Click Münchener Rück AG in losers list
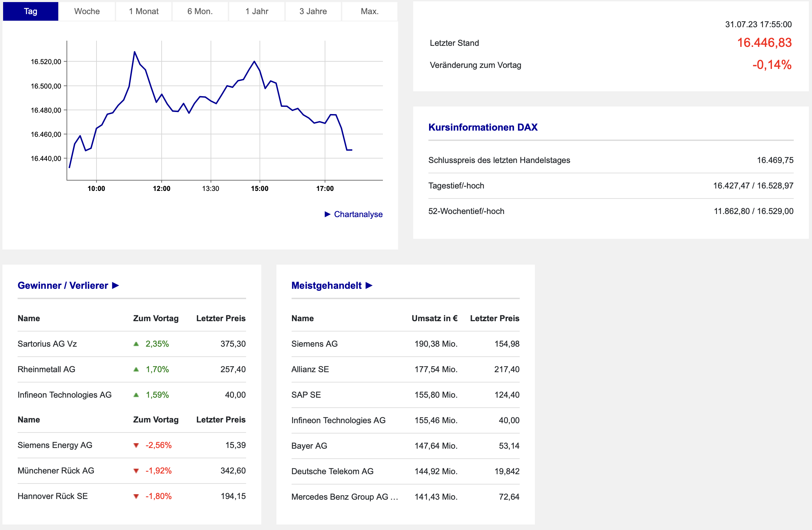The width and height of the screenshot is (812, 530). tap(56, 470)
